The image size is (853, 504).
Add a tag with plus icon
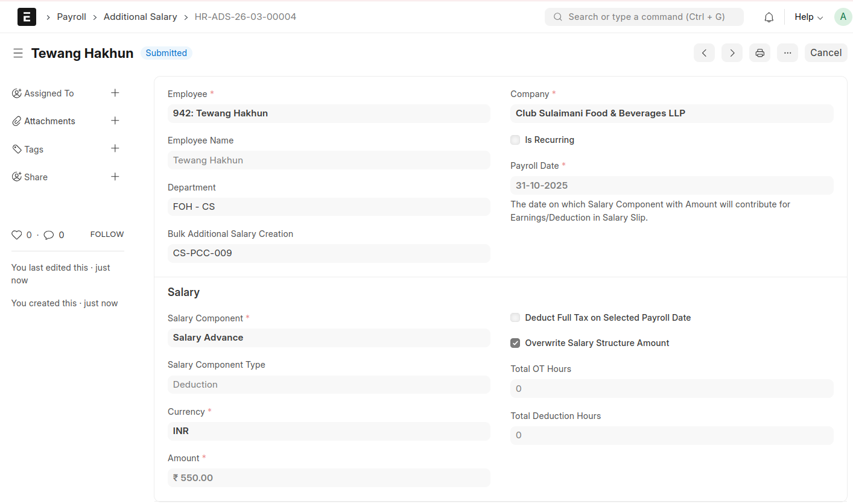pyautogui.click(x=115, y=148)
